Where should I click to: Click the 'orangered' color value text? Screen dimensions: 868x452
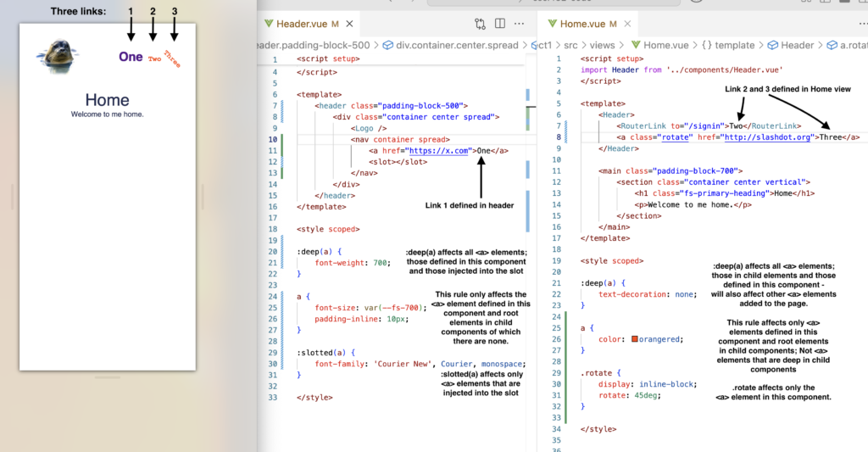tap(659, 339)
